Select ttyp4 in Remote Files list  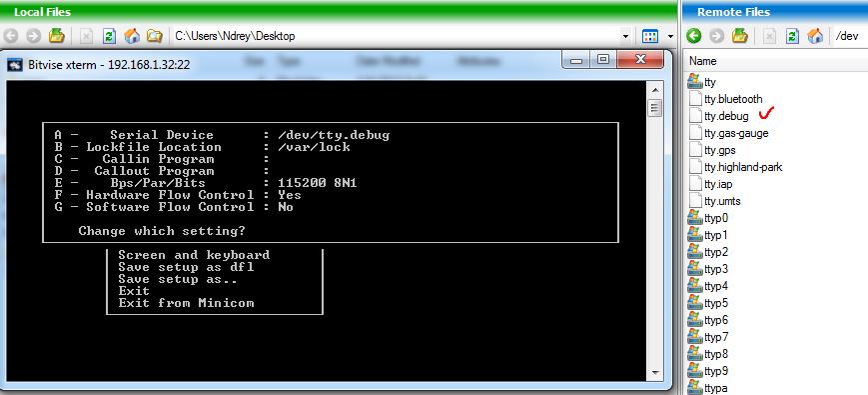(x=716, y=286)
